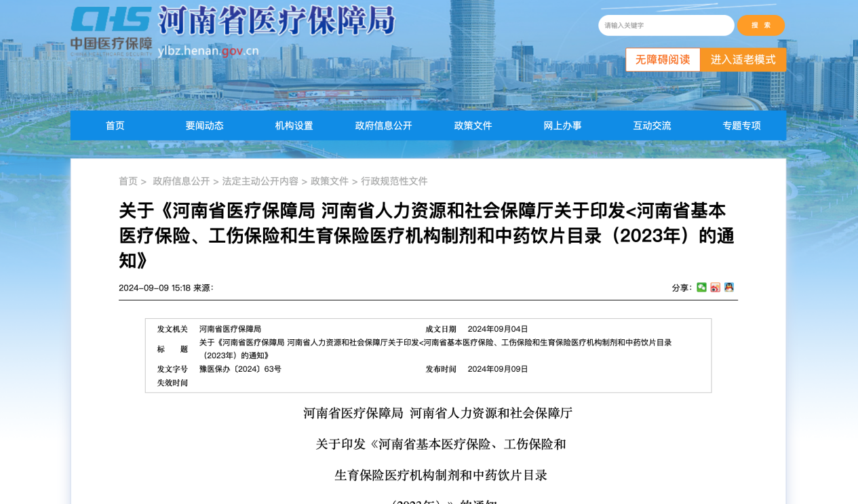Click the document number 豫医保办〔2024〕63号
Viewport: 858px width, 504px height.
click(x=240, y=369)
